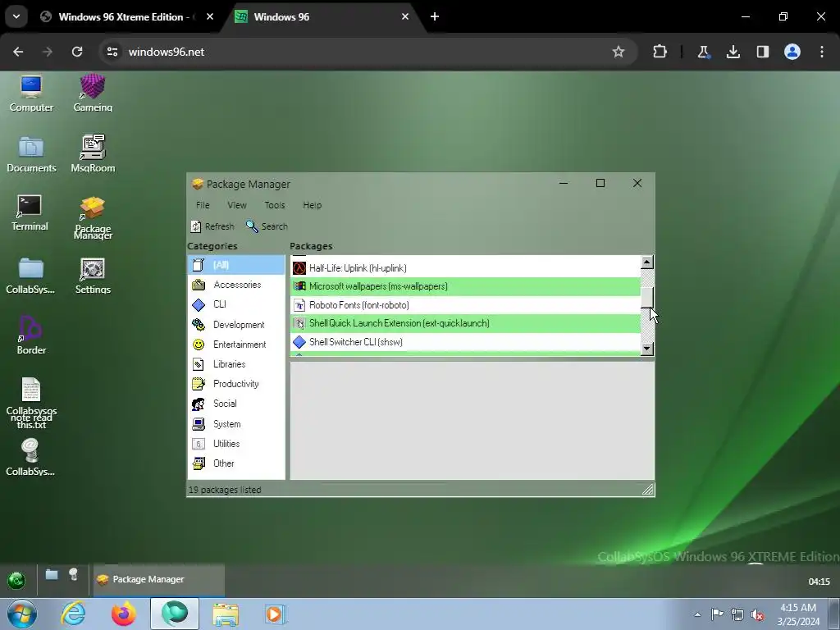Screen dimensions: 840x630
Task: Open the tab search dropdown arrow
Action: (16, 16)
